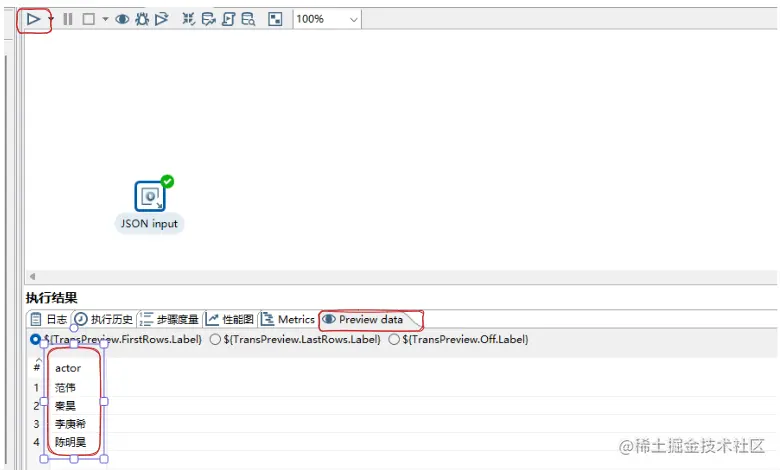The height and width of the screenshot is (470, 780).
Task: Run impact analysis on the database
Action: 208,19
